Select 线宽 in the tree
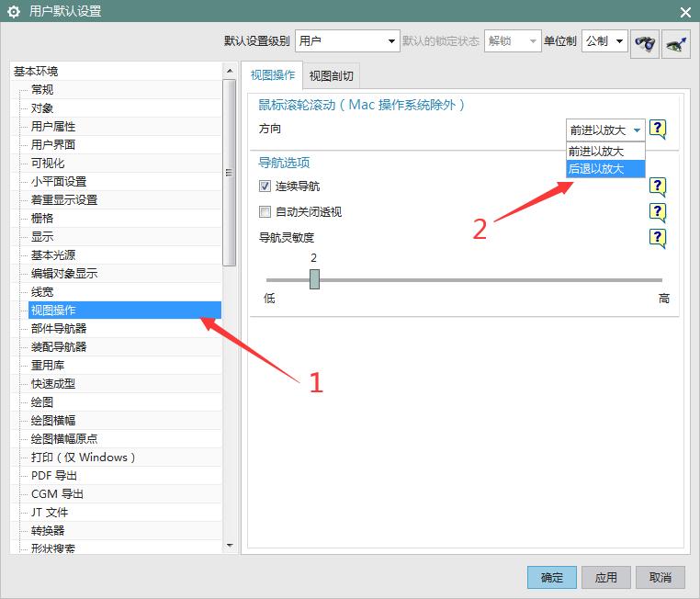700x599 pixels. pos(42,292)
